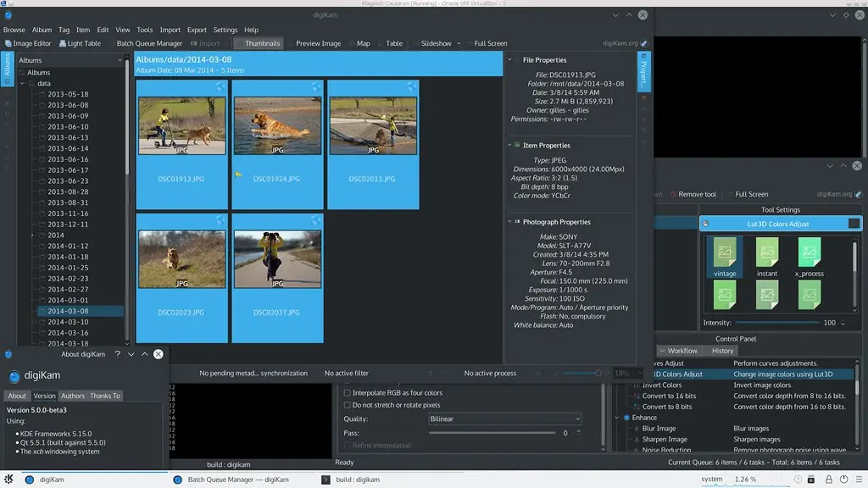Check Do not stretch or rotate pixels
Image resolution: width=868 pixels, height=488 pixels.
tap(348, 405)
